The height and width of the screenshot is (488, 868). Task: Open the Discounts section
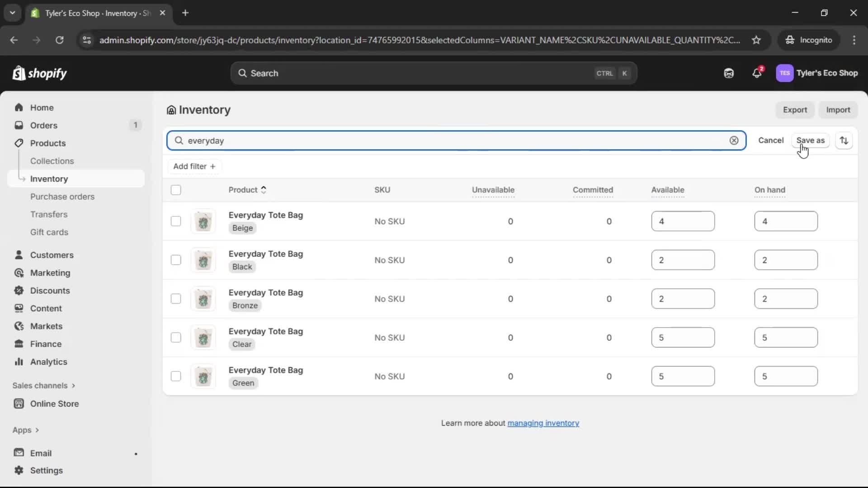pyautogui.click(x=50, y=291)
